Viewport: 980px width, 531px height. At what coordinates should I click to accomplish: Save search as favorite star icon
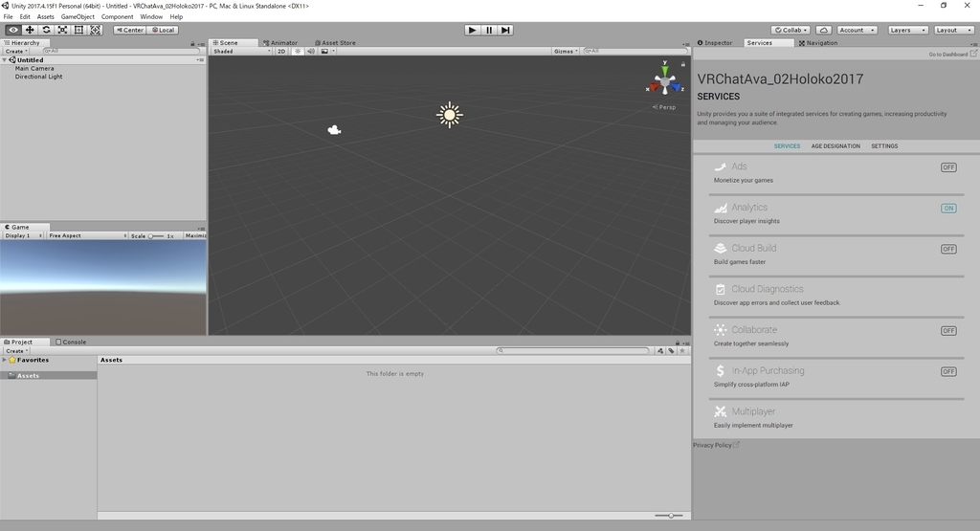[x=682, y=351]
